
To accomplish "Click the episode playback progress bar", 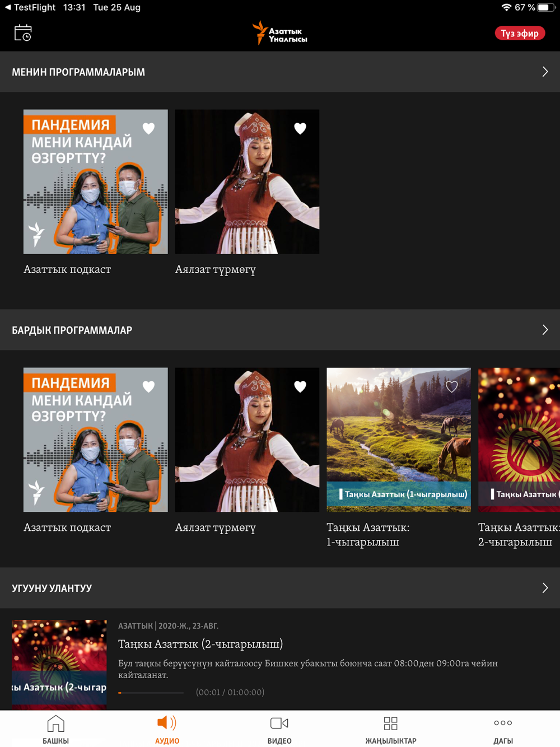I will point(151,693).
